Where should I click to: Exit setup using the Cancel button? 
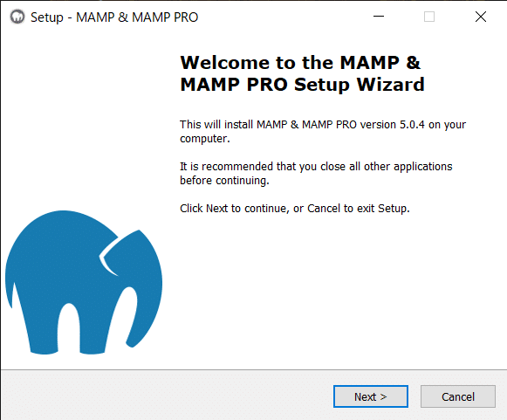click(x=458, y=396)
